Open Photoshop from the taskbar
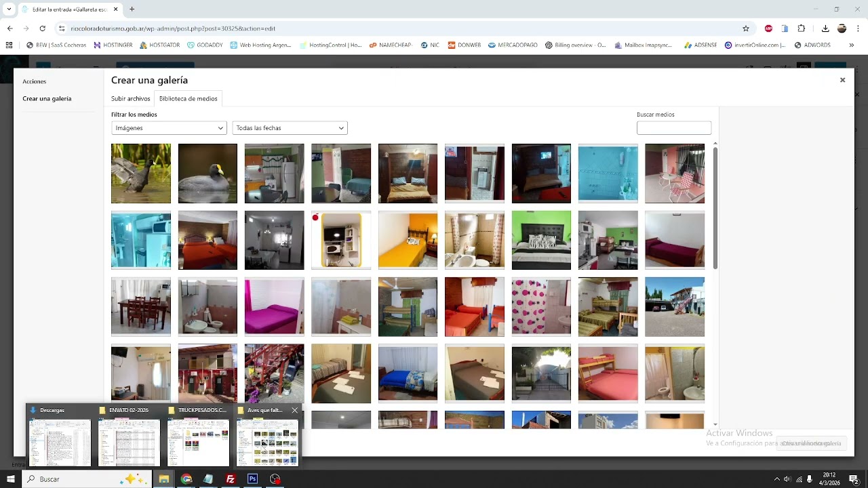Image resolution: width=868 pixels, height=488 pixels. click(253, 479)
